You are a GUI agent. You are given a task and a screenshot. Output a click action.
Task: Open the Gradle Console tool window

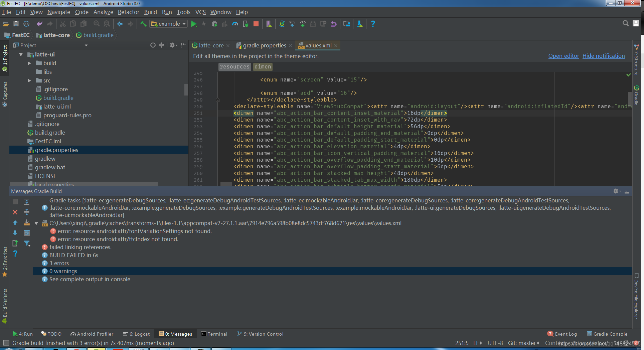point(607,334)
